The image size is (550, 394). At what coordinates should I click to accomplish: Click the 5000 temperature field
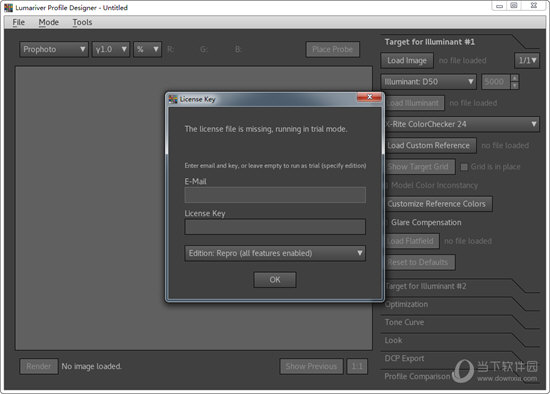pyautogui.click(x=495, y=82)
